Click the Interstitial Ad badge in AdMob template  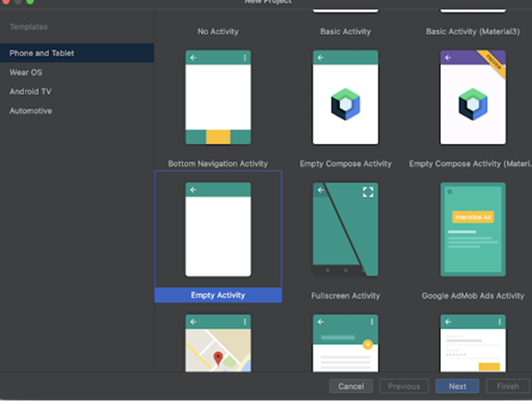coord(472,217)
